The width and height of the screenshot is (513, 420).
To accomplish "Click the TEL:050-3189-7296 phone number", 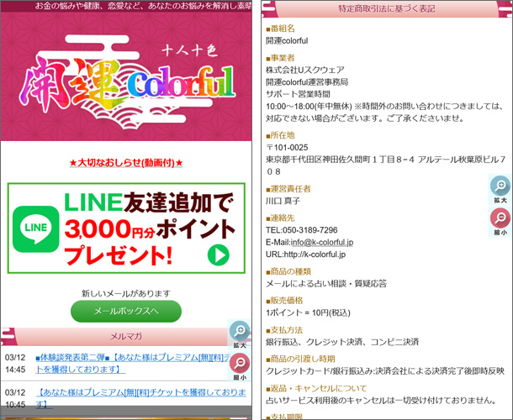I will coord(301,230).
